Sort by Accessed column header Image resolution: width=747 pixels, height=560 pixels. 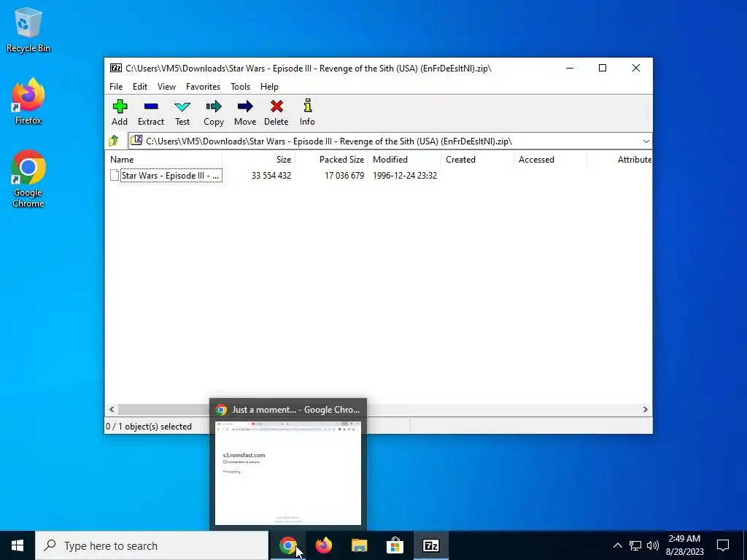(550, 160)
